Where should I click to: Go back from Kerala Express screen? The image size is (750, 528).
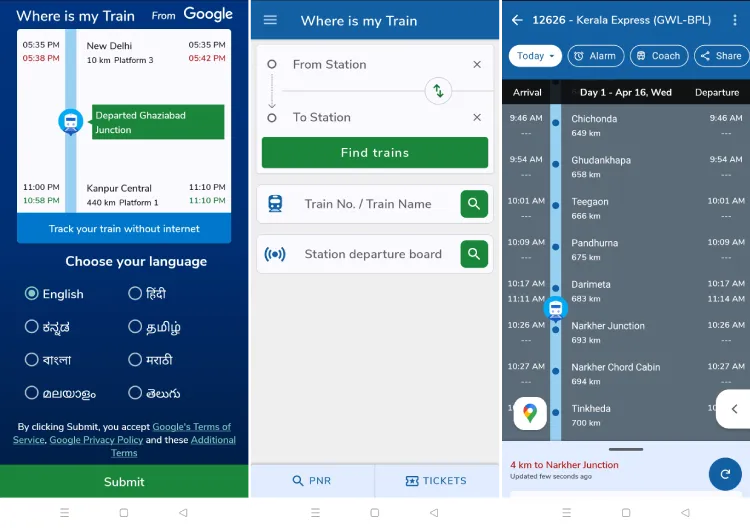[517, 20]
